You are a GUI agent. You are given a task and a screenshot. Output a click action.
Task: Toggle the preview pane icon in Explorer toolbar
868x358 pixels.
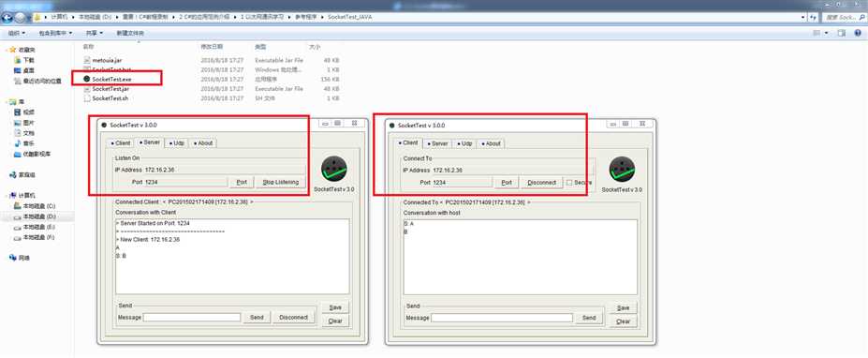pyautogui.click(x=842, y=33)
